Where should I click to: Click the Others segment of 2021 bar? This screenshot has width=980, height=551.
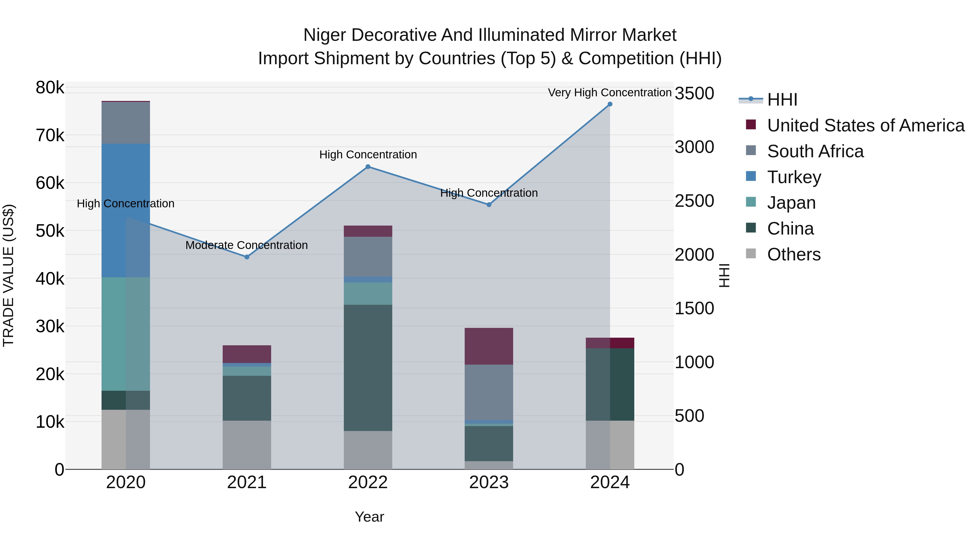click(x=247, y=445)
